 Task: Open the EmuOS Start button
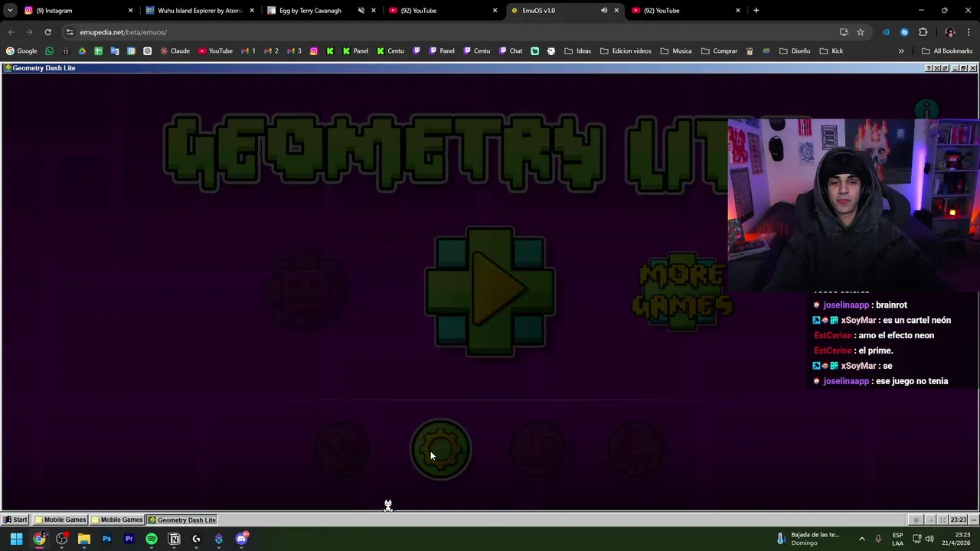pos(15,520)
